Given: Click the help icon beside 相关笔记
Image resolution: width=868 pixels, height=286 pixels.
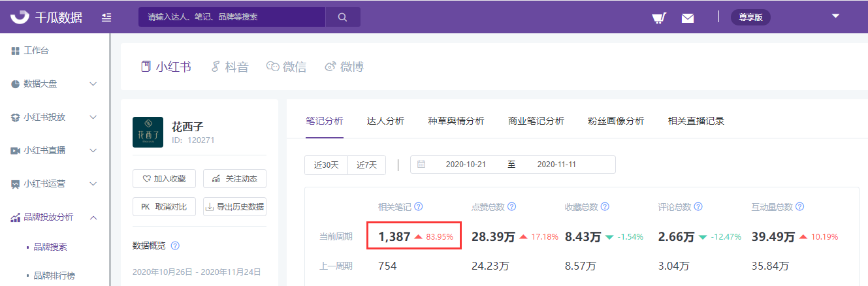Looking at the screenshot, I should pos(419,207).
